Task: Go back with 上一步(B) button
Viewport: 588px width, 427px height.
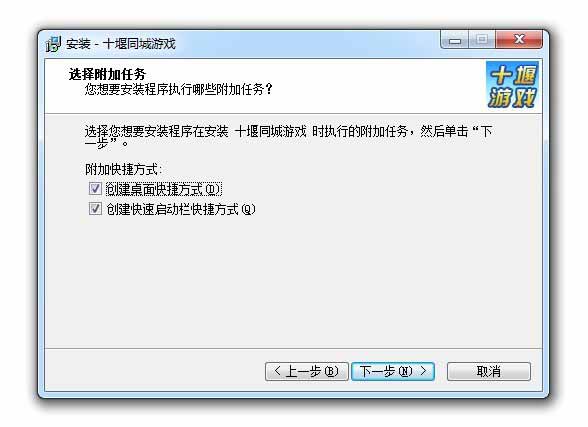Action: (x=307, y=372)
